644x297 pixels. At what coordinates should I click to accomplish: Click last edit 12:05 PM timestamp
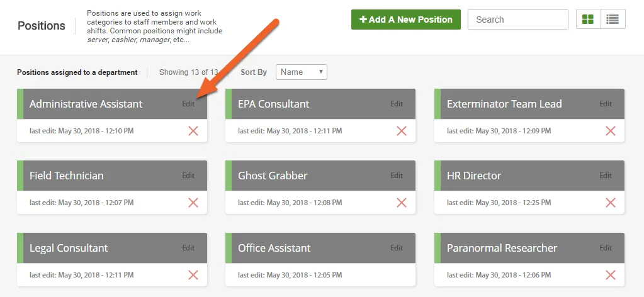pos(290,275)
